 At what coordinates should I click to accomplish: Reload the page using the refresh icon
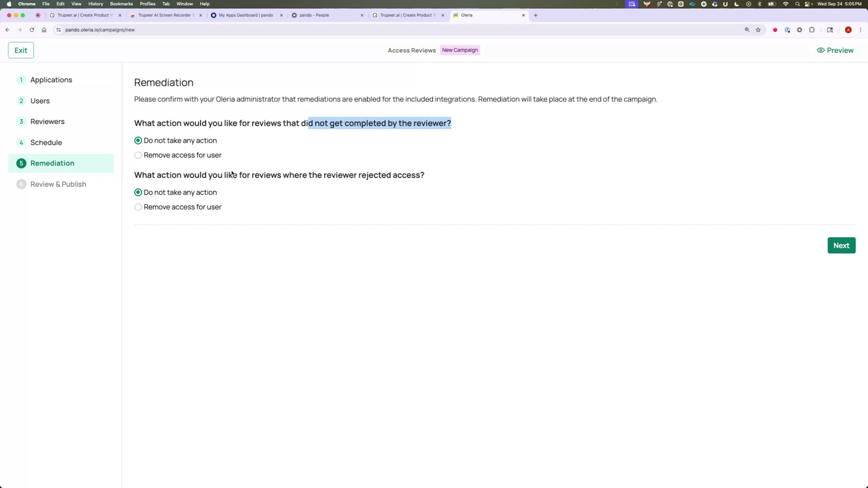[x=32, y=30]
